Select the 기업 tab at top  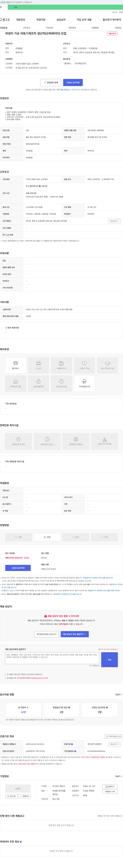[x=15, y=7]
